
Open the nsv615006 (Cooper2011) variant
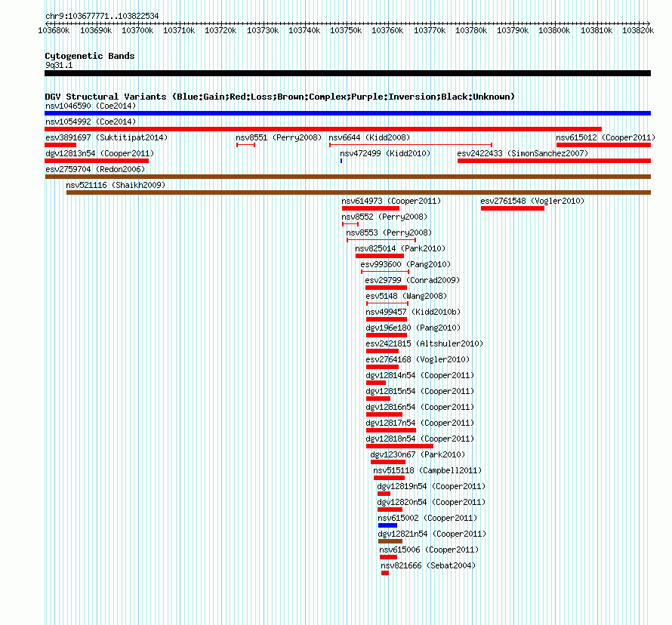(429, 550)
